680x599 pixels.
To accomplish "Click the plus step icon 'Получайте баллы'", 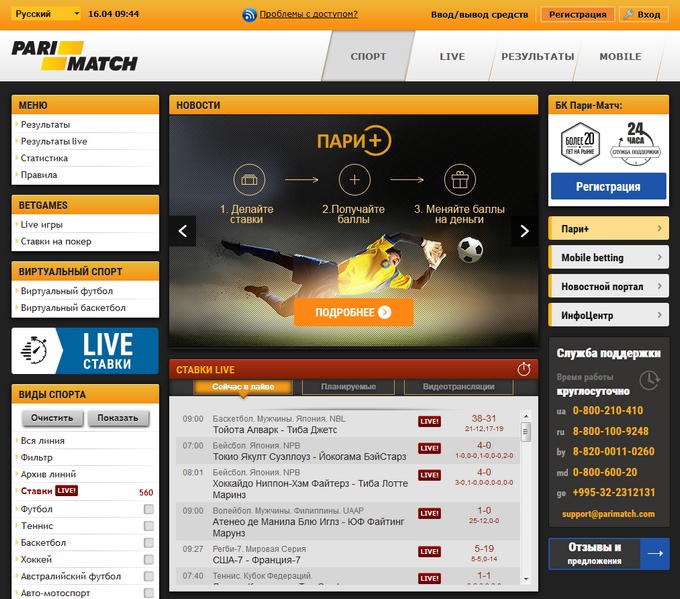I will pos(355,180).
